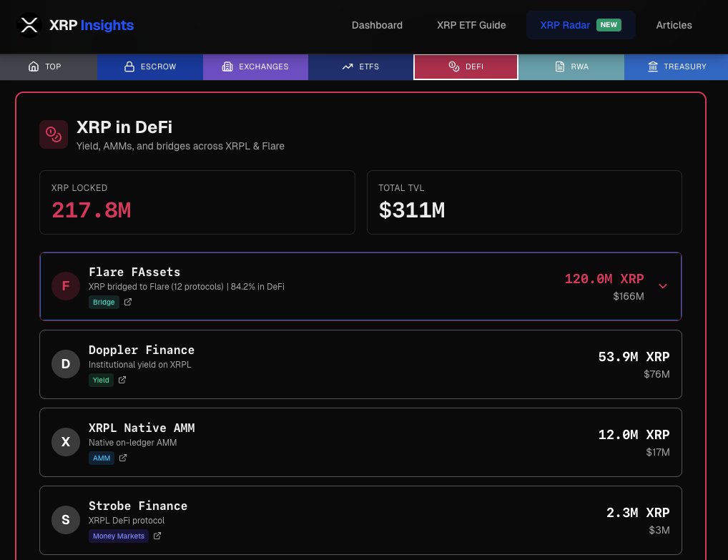
Task: Open the XRP Insights home link
Action: [75, 25]
